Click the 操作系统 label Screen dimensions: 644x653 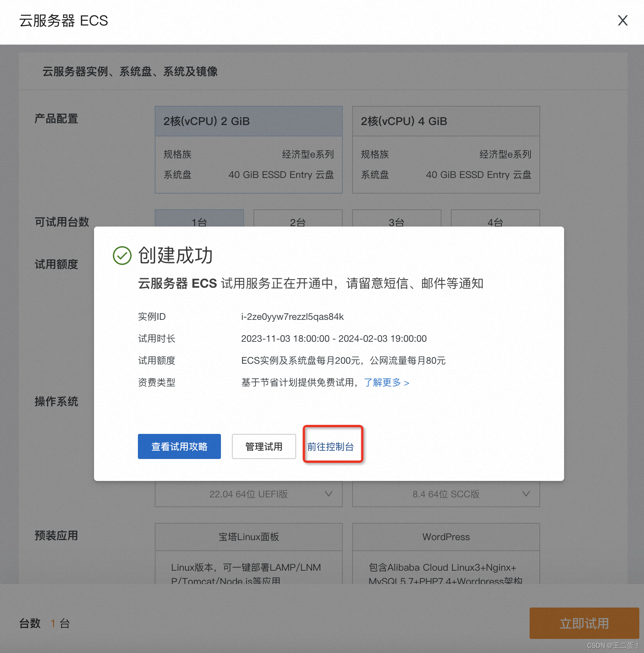pyautogui.click(x=56, y=401)
